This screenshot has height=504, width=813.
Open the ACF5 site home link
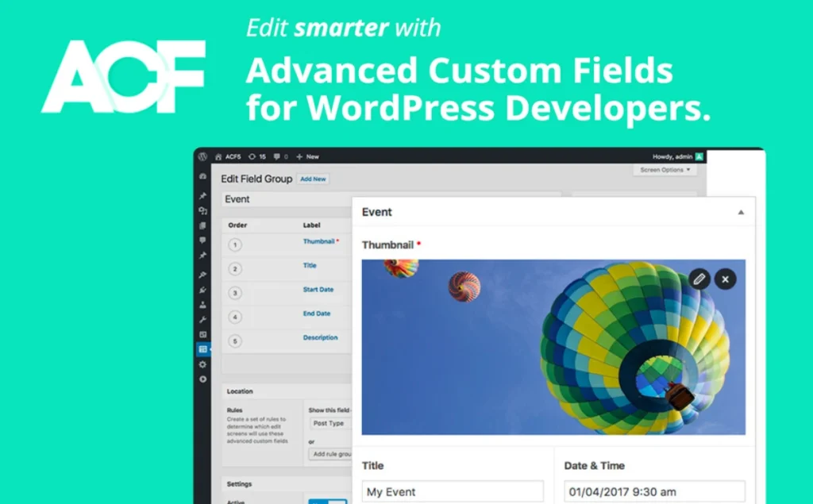pyautogui.click(x=228, y=156)
